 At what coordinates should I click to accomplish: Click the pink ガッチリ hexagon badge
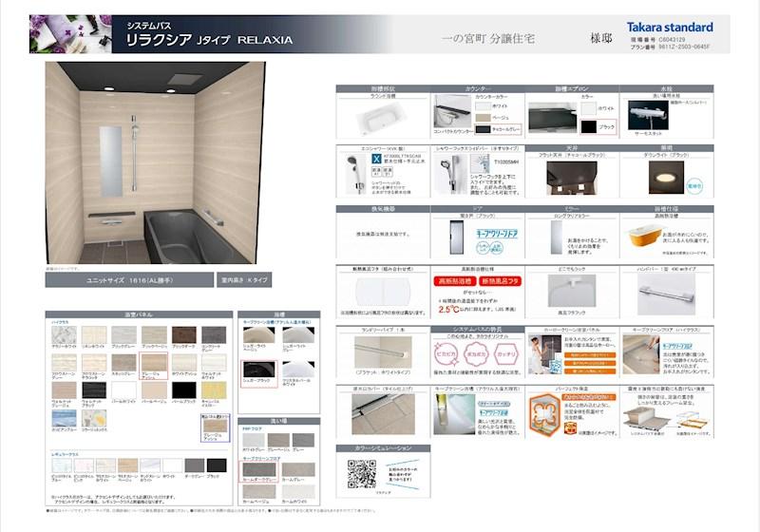(x=506, y=354)
